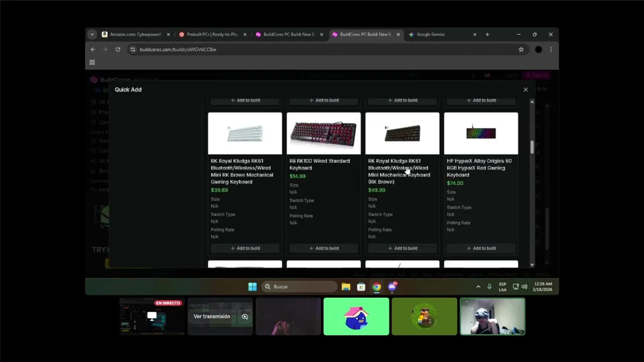Select the $14.99 price text
644x362 pixels.
click(297, 176)
